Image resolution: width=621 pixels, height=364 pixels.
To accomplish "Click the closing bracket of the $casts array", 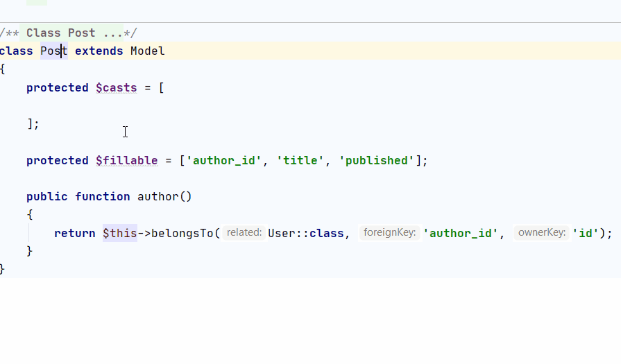I will pyautogui.click(x=30, y=124).
